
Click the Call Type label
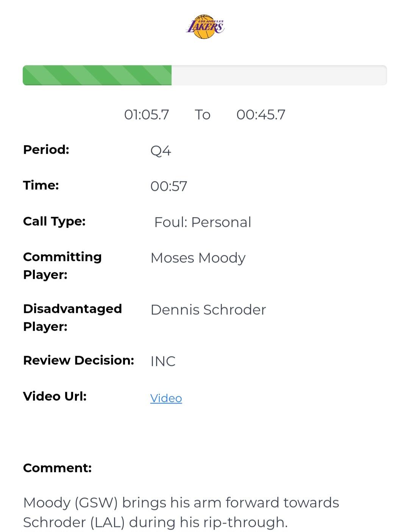coord(54,221)
